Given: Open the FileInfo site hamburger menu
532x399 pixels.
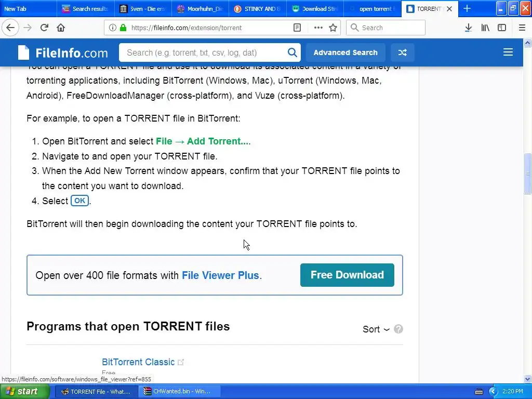Looking at the screenshot, I should [508, 52].
